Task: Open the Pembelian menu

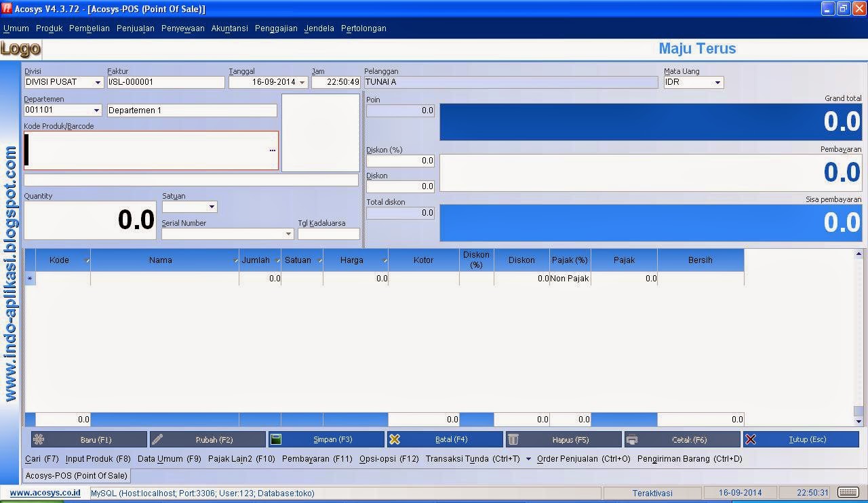Action: 90,28
